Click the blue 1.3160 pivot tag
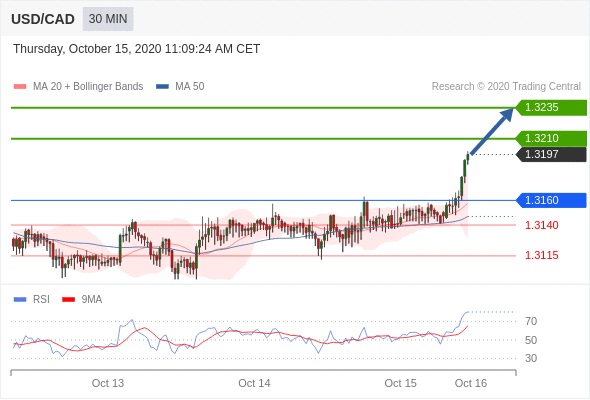The image size is (590, 400). coord(551,200)
